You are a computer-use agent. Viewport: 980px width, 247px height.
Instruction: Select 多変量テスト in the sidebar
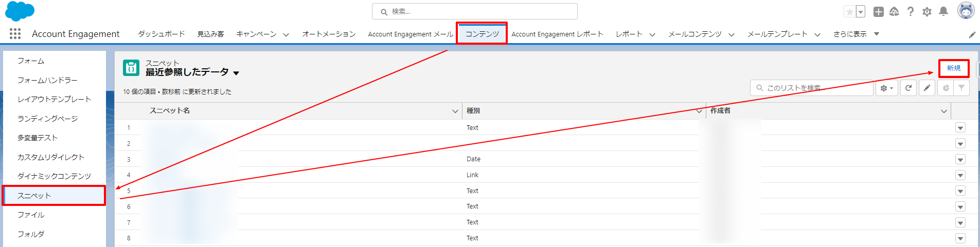pos(54,138)
